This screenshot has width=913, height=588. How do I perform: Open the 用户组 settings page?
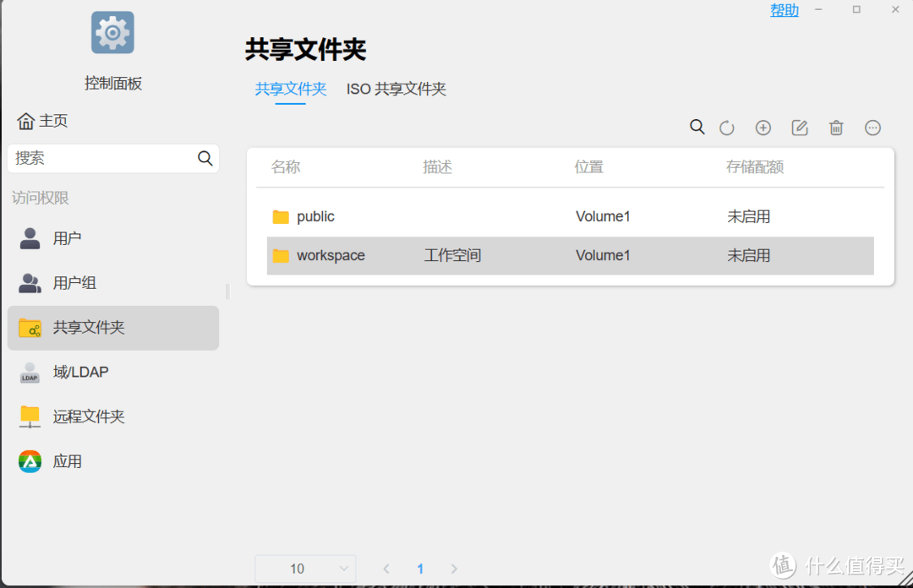tap(113, 283)
